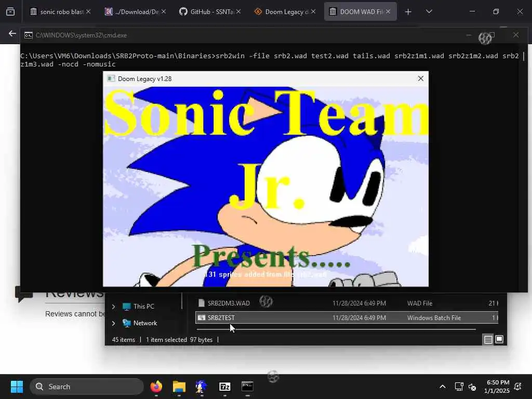The height and width of the screenshot is (399, 532).
Task: Switch to details view in Explorer
Action: click(x=488, y=339)
